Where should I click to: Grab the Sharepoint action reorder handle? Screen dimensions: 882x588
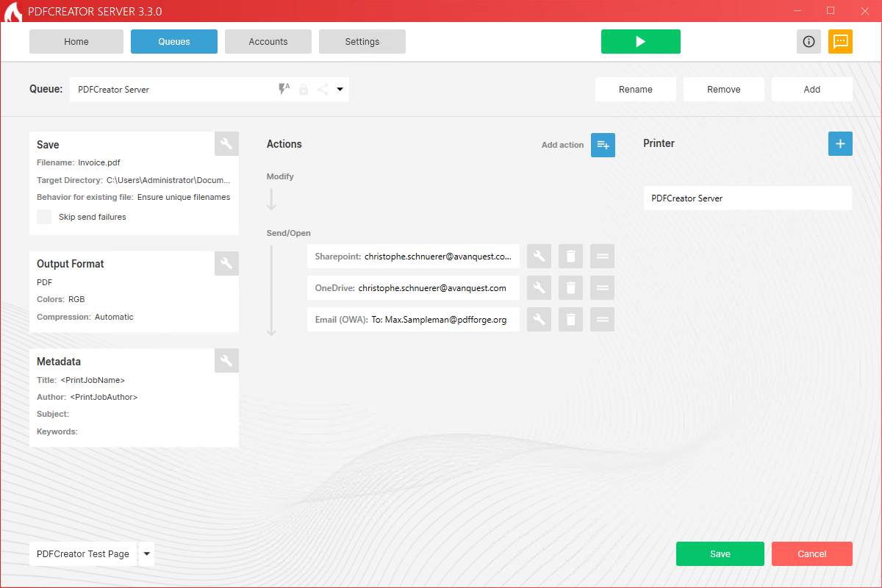coord(602,257)
